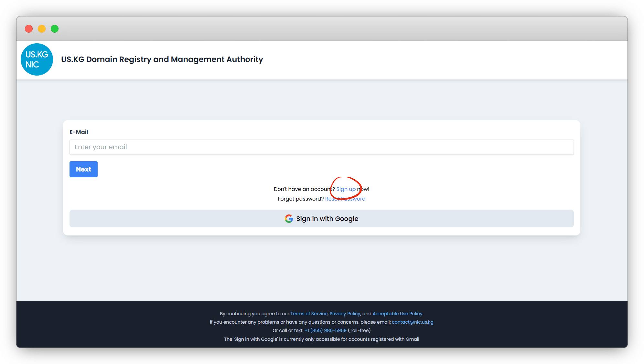Click the Reset Password link
The width and height of the screenshot is (644, 364).
coord(345,199)
